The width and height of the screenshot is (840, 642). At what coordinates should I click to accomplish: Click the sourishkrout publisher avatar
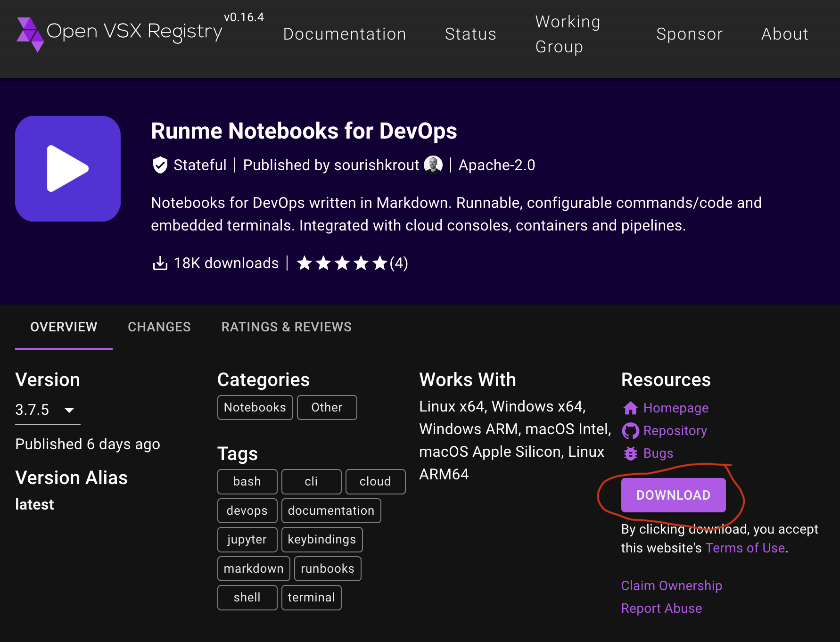click(433, 165)
